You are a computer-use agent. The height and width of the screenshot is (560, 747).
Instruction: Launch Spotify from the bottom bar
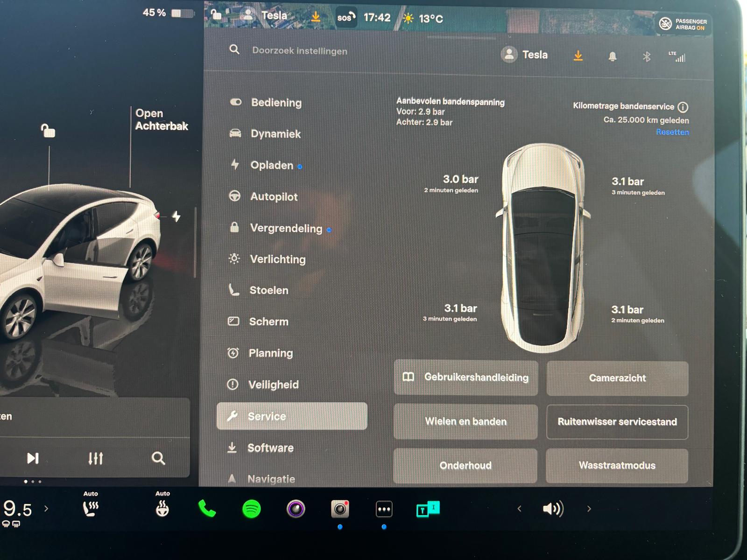(x=252, y=509)
